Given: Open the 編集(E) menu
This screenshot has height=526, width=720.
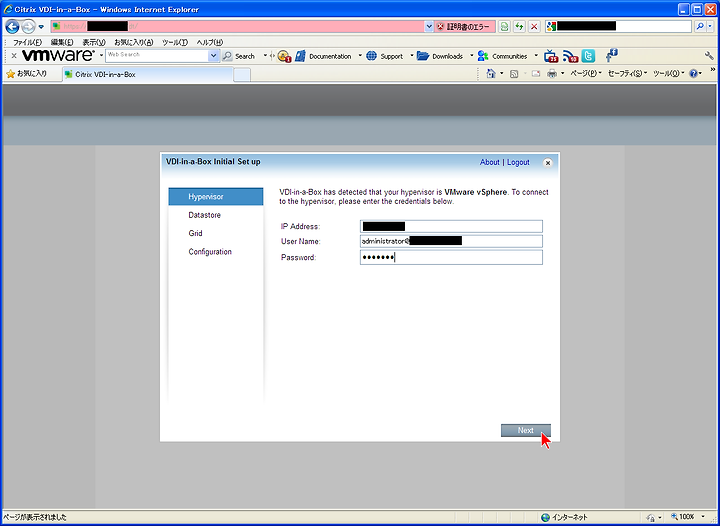Looking at the screenshot, I should (x=62, y=42).
